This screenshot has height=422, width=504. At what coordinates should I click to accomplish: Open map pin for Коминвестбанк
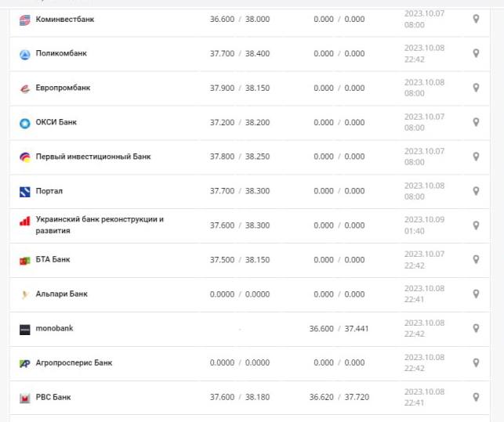pos(476,19)
